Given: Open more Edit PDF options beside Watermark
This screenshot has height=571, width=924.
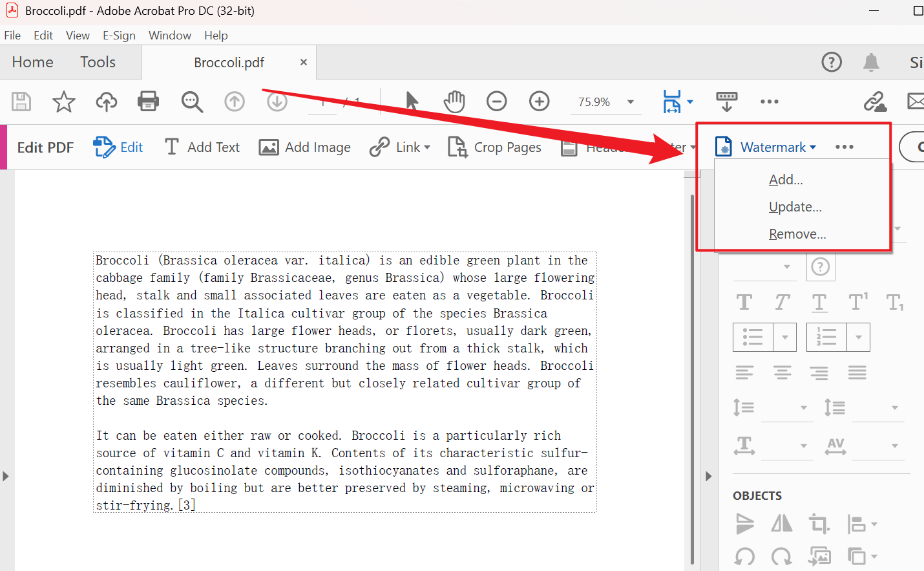Looking at the screenshot, I should (845, 147).
